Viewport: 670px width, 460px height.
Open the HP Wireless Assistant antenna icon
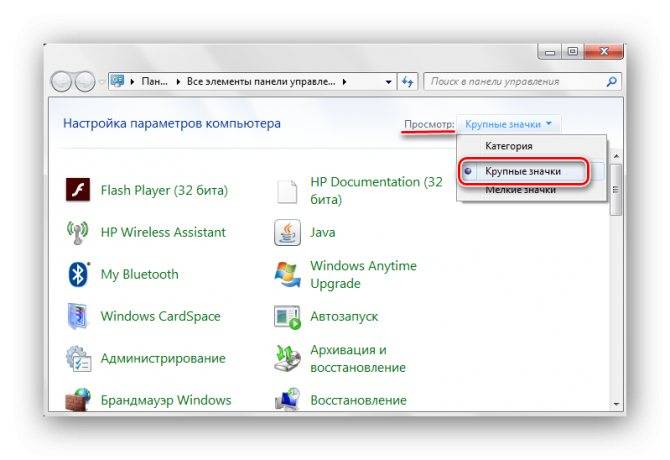pos(77,232)
